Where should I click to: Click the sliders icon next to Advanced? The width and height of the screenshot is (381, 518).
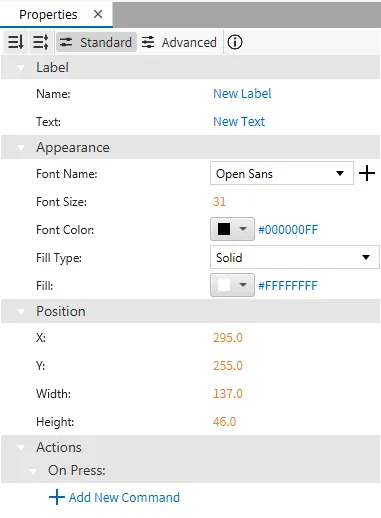[x=148, y=42]
